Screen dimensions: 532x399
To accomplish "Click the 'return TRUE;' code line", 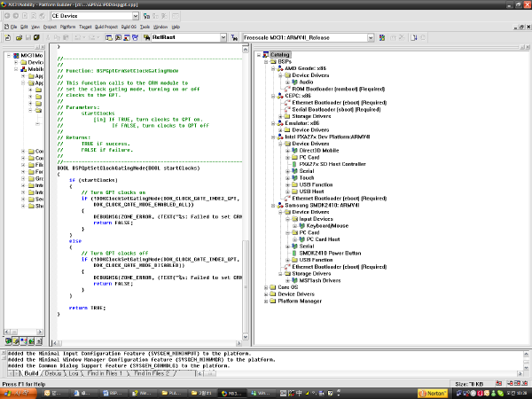I will (x=87, y=308).
